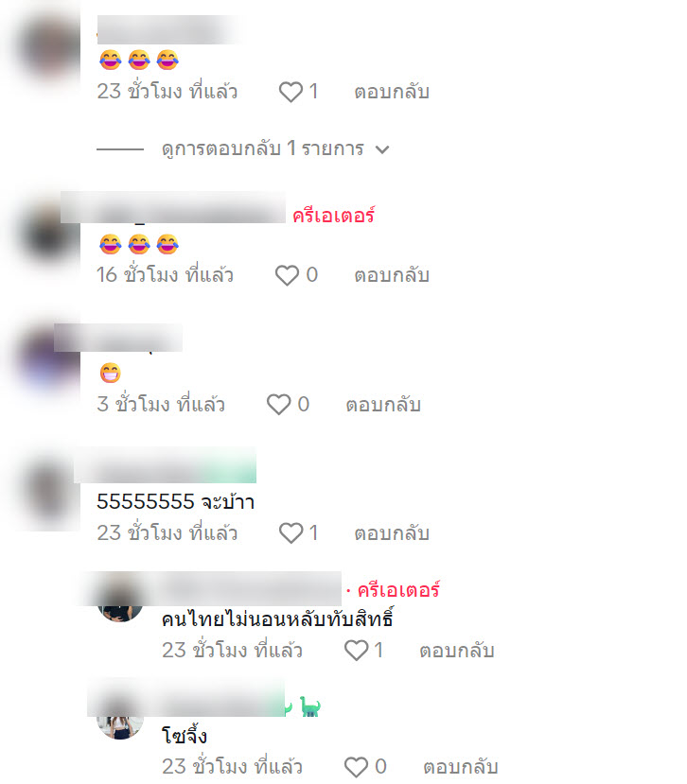687x784 pixels.
Task: Reply to the 3-hour-old grinning comment
Action: pos(383,405)
